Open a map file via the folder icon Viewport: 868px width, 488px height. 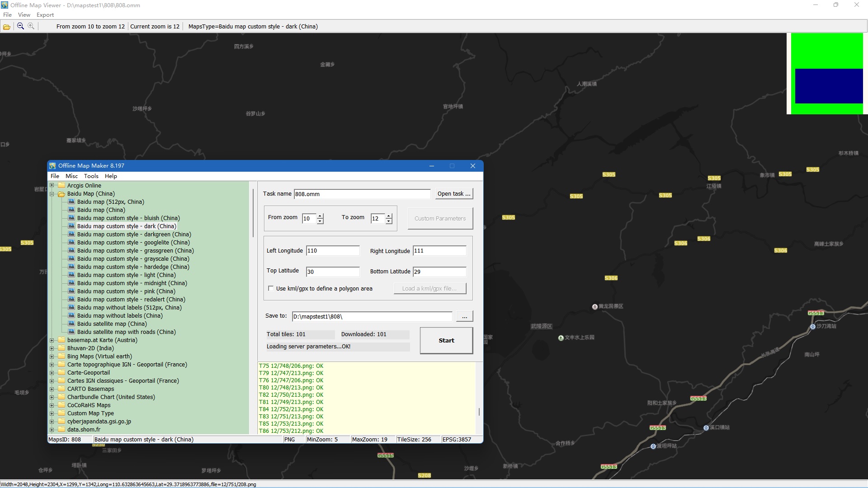[7, 27]
